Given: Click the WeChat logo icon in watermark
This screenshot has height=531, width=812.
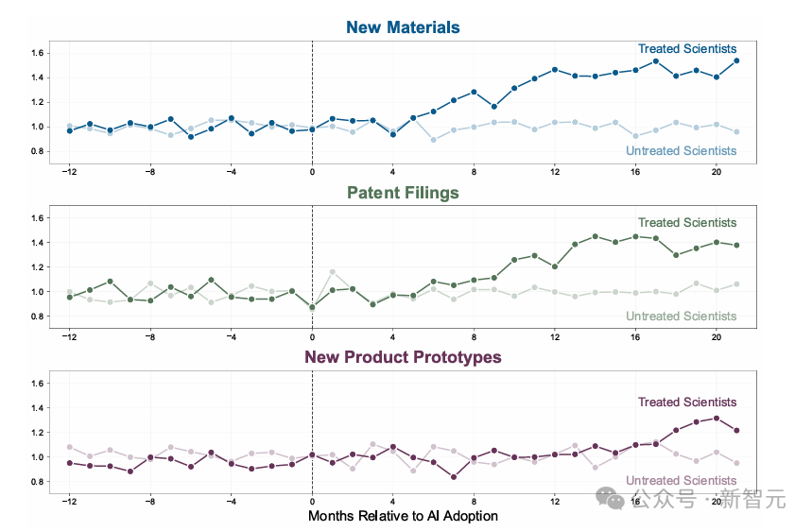Looking at the screenshot, I should click(x=610, y=498).
